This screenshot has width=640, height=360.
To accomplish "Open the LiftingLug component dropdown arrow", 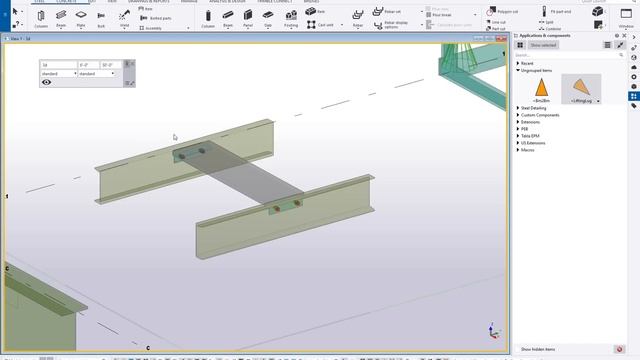I will coord(598,101).
